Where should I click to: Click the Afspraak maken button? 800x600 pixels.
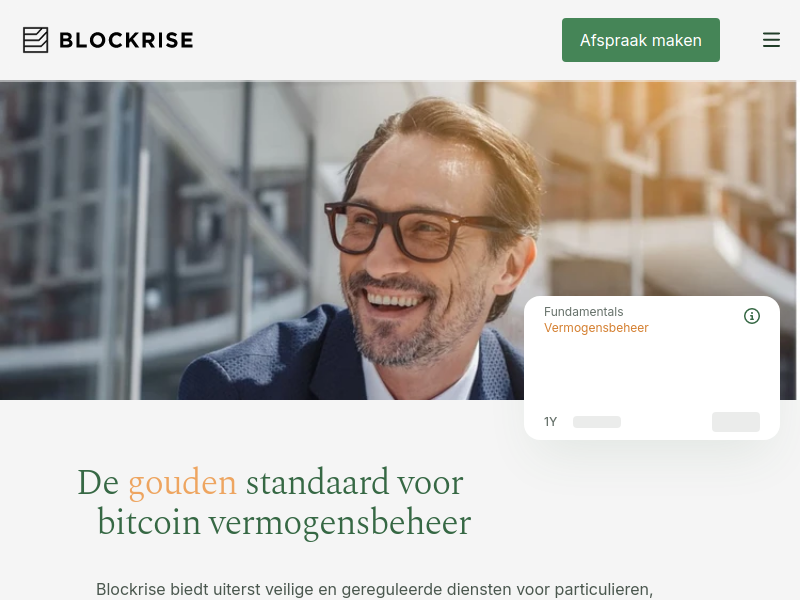pyautogui.click(x=641, y=40)
